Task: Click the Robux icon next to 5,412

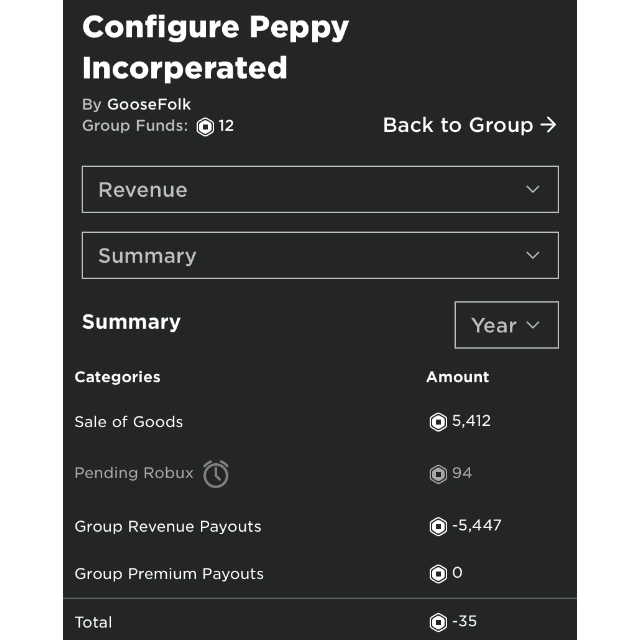Action: pos(438,422)
